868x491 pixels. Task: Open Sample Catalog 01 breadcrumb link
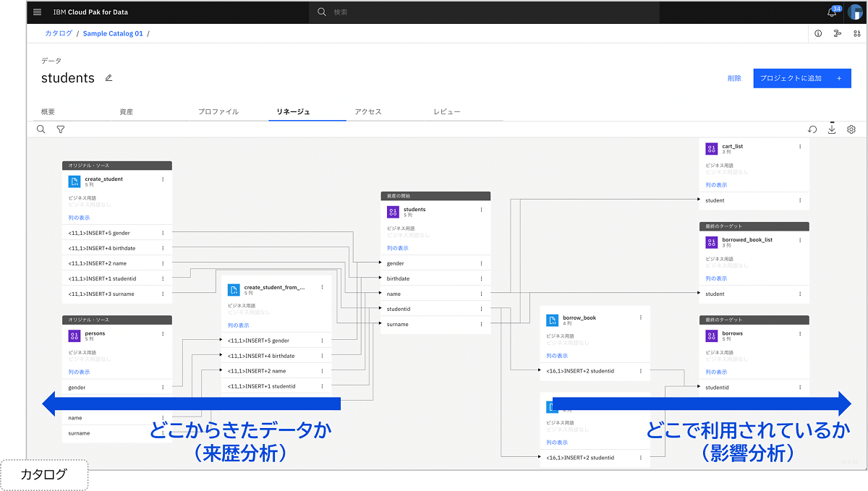tap(113, 33)
